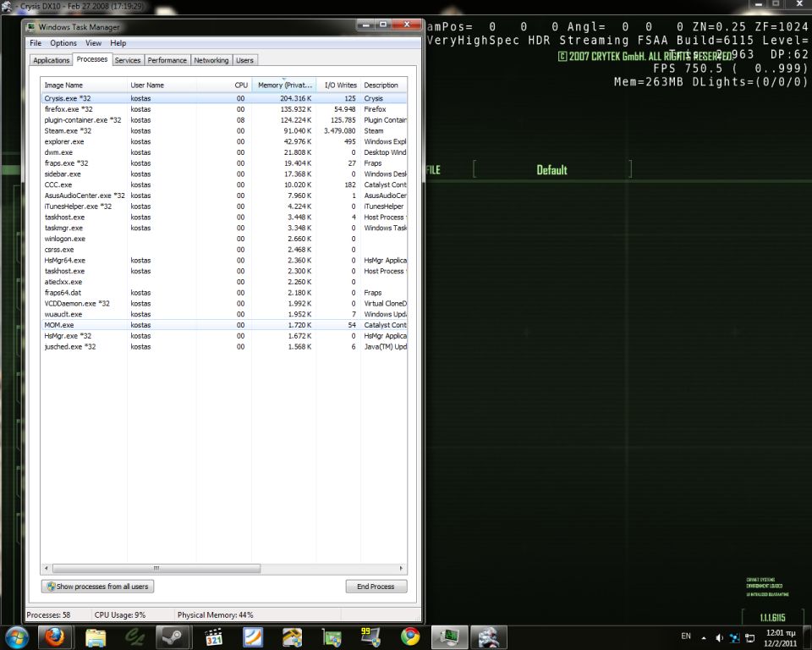Image resolution: width=812 pixels, height=650 pixels.
Task: Show hidden system tray icons
Action: pos(704,637)
